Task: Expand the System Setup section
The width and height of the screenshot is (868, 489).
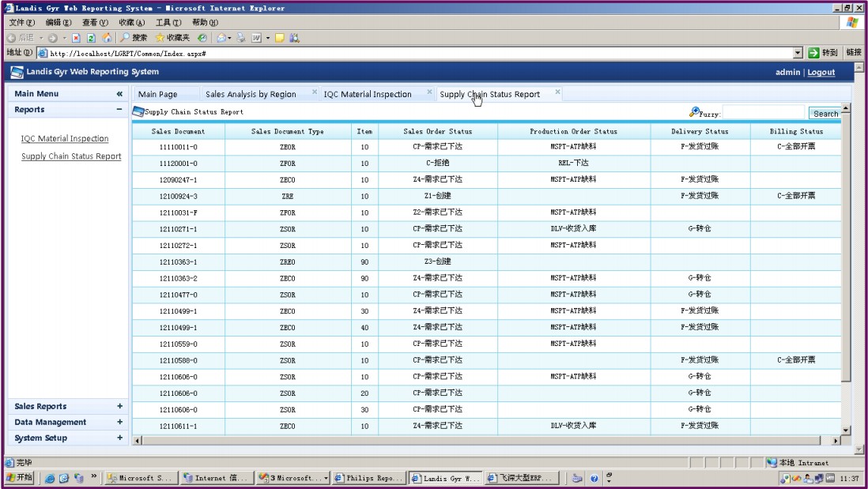Action: (119, 438)
